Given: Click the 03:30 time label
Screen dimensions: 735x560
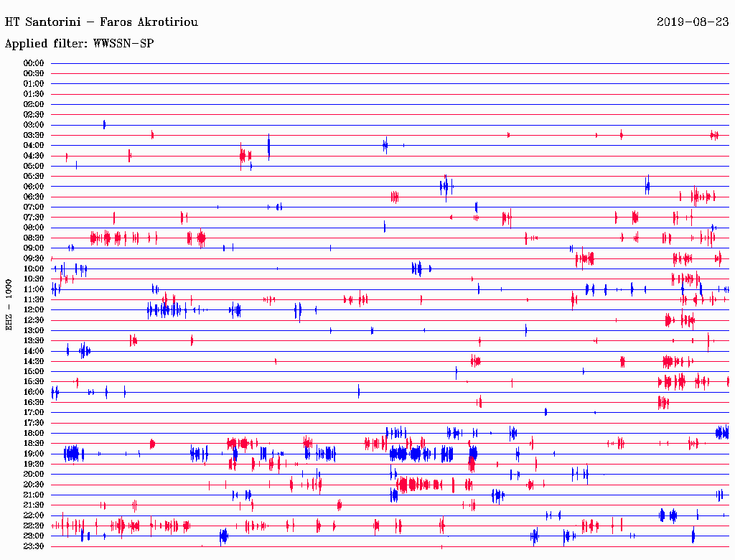Looking at the screenshot, I should 34,136.
